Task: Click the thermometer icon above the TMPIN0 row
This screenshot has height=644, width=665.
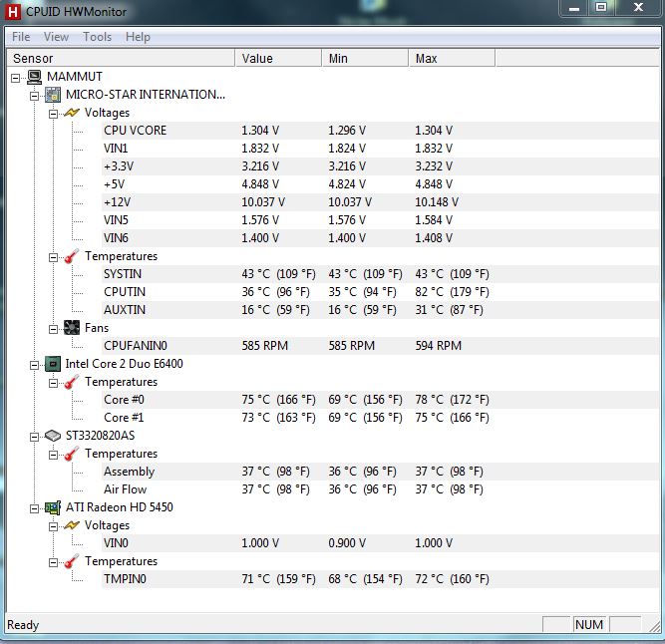Action: [x=71, y=561]
